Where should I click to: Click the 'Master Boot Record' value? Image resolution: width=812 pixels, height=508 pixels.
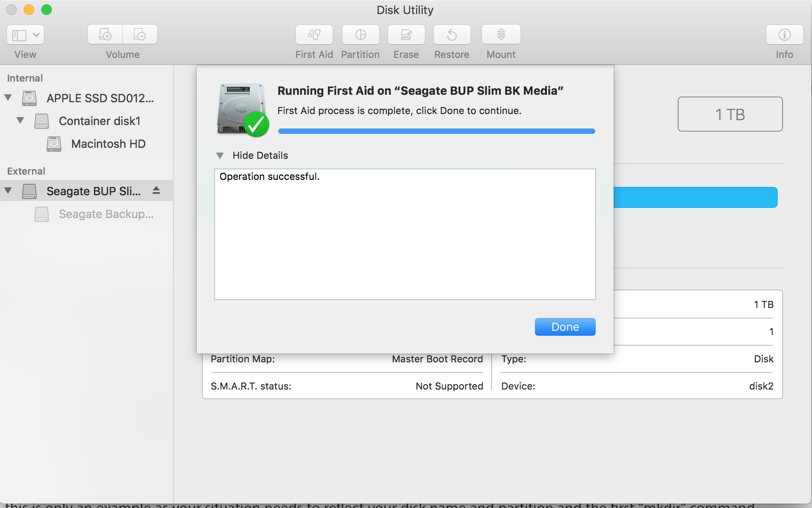[x=438, y=359]
